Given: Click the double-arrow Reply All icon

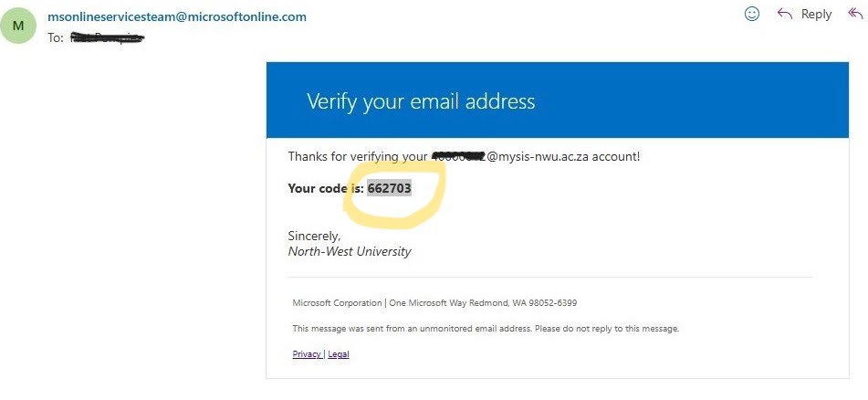Looking at the screenshot, I should click(856, 14).
